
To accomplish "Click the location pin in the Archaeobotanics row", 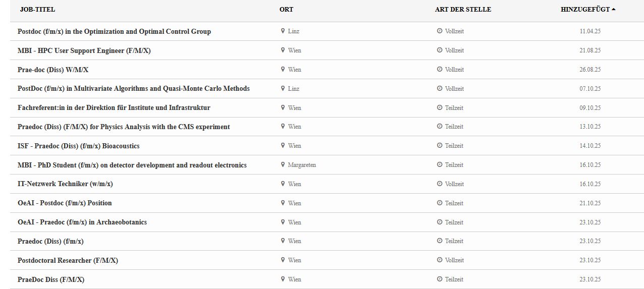I will [283, 222].
